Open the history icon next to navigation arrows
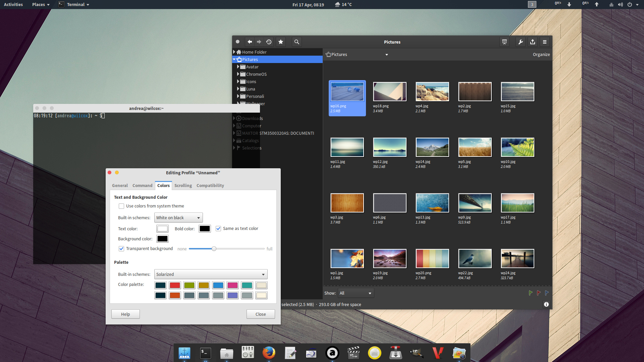Viewport: 644px width, 362px height. (x=269, y=42)
